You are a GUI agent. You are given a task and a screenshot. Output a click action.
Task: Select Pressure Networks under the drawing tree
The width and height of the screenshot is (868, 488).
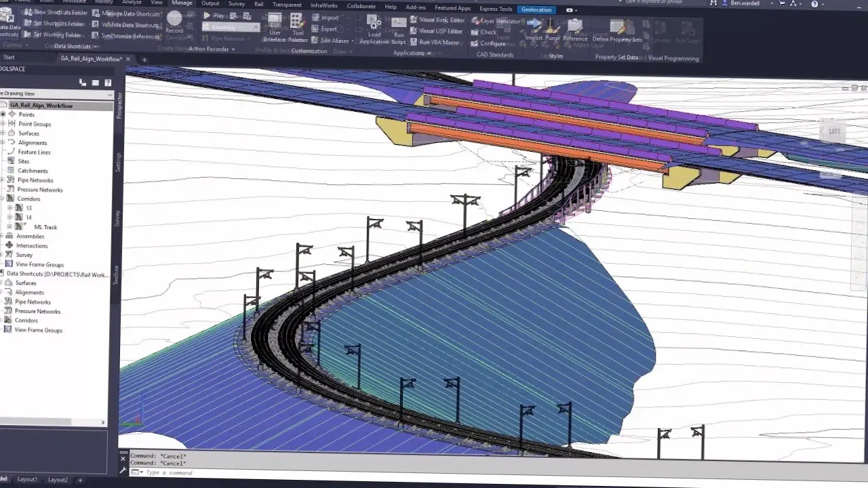coord(40,190)
